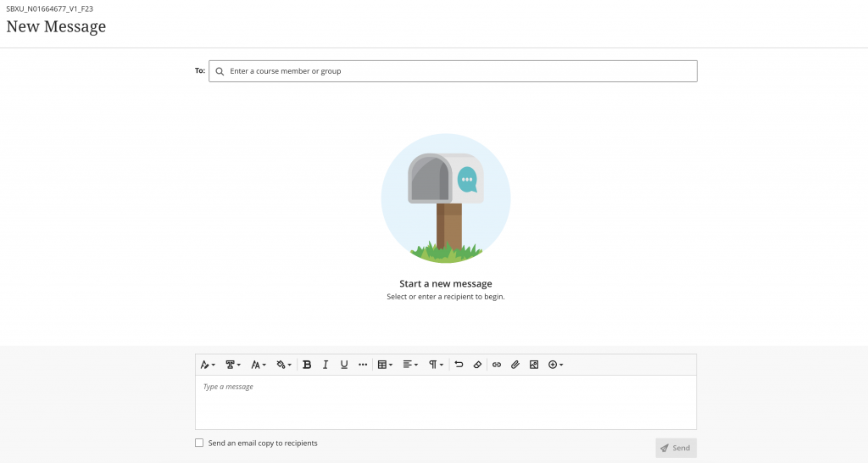Show more formatting options ellipsis
The image size is (868, 463).
(363, 365)
